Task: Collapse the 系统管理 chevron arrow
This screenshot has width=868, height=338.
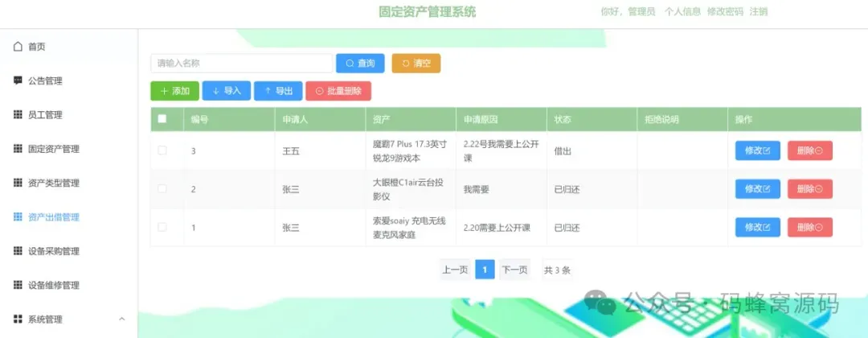Action: 122,319
